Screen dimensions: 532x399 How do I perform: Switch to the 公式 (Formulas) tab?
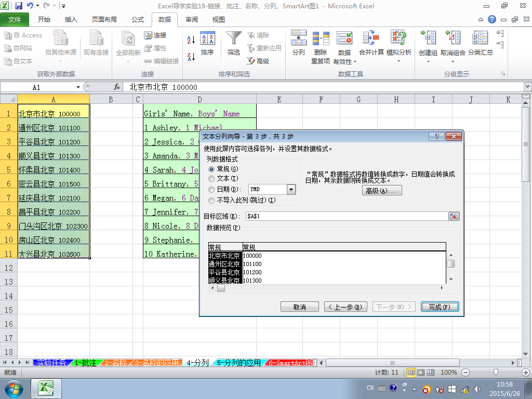click(138, 20)
